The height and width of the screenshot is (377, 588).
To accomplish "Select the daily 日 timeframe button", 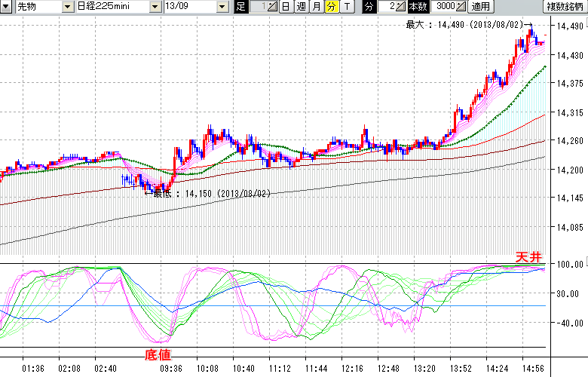I will (x=286, y=7).
